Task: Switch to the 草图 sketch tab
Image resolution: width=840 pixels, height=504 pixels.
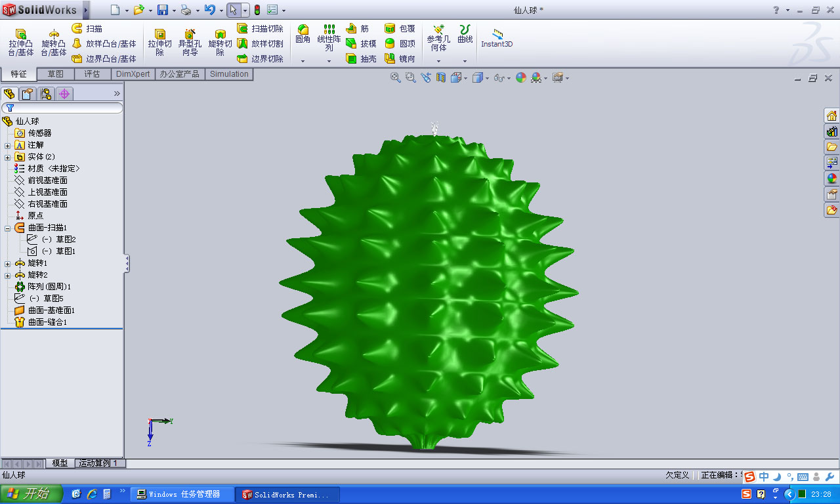Action: pos(56,74)
